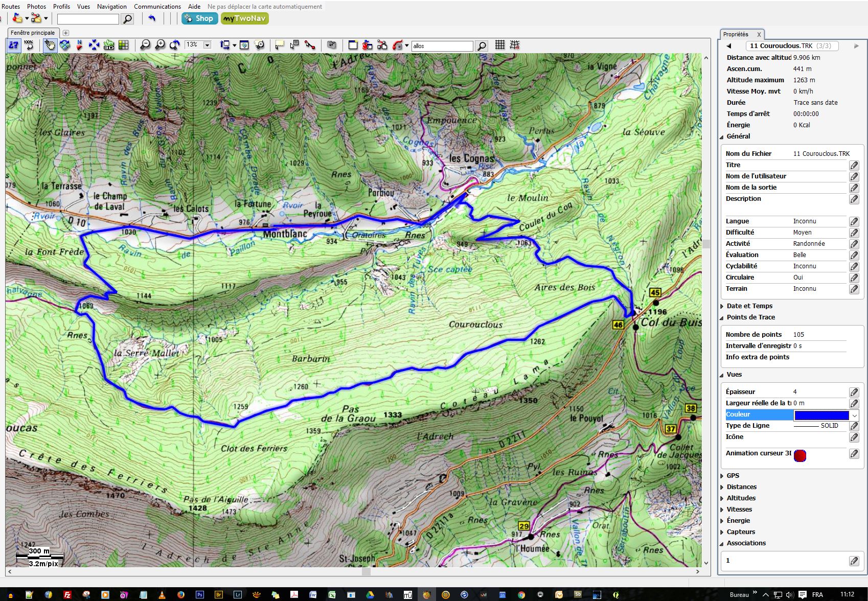Click the zoom out magnifier icon
Screen dimensions: 868x601
tap(146, 45)
